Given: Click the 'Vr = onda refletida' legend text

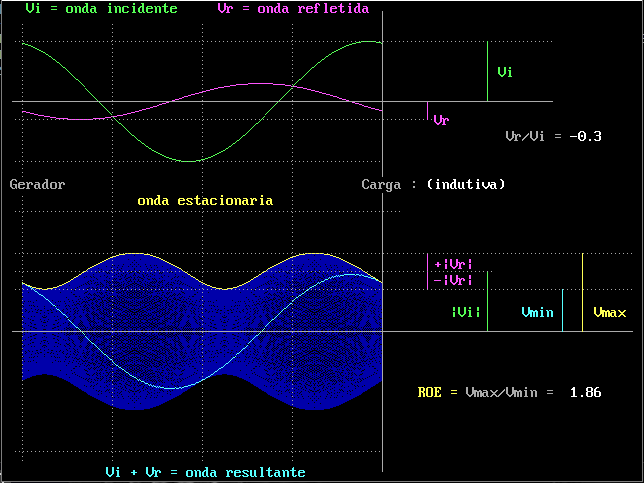Looking at the screenshot, I should [x=293, y=8].
